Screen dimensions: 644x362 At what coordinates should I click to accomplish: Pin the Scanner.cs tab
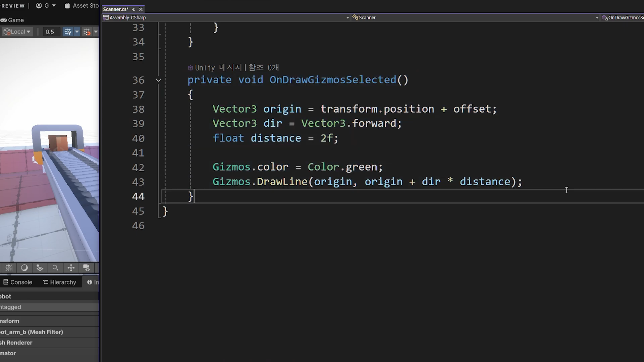tap(134, 9)
